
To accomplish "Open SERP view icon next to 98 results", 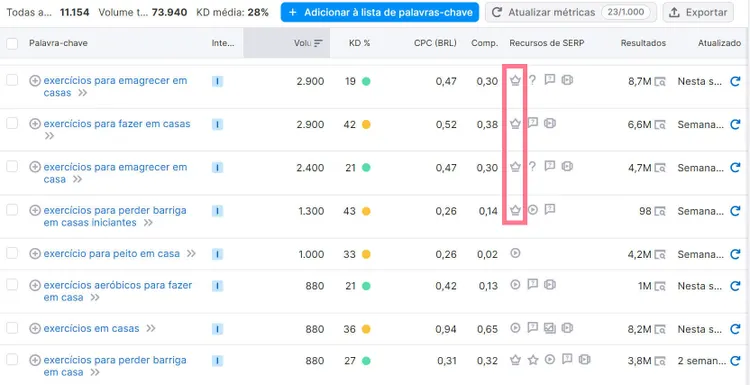I will point(660,211).
